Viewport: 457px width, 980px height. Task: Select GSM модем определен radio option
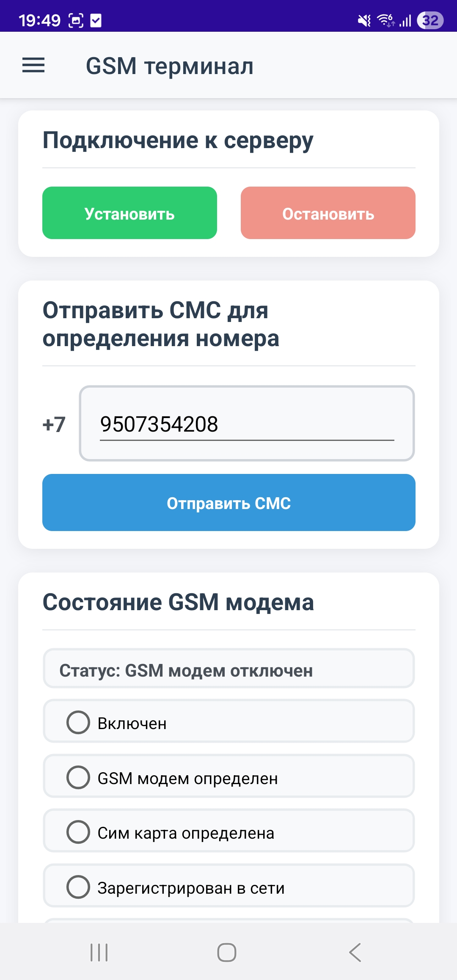(228, 776)
